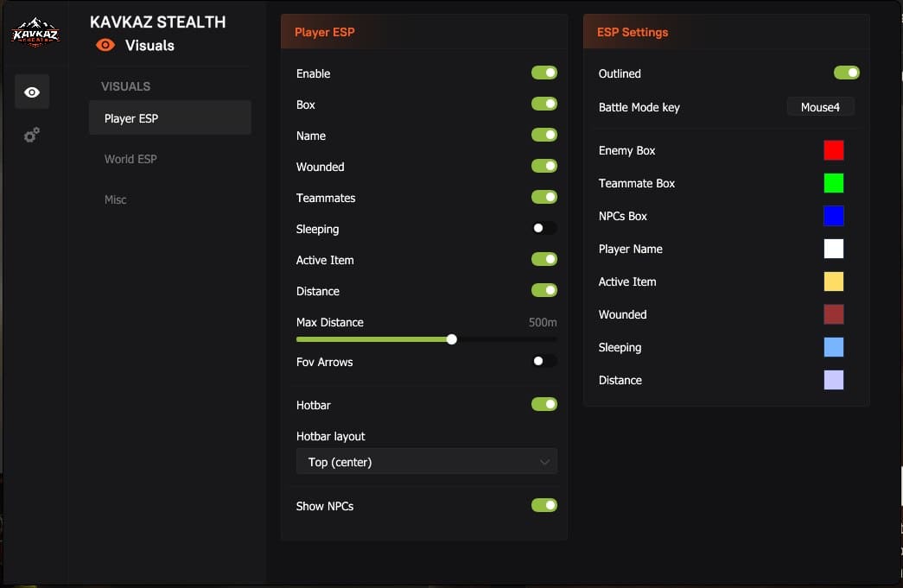
Task: Toggle the Show NPCs switch
Action: point(544,506)
